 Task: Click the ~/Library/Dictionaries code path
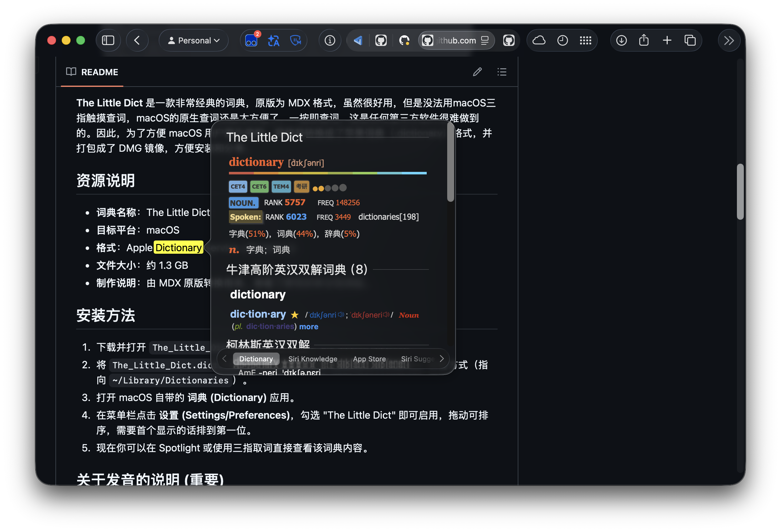(x=170, y=380)
